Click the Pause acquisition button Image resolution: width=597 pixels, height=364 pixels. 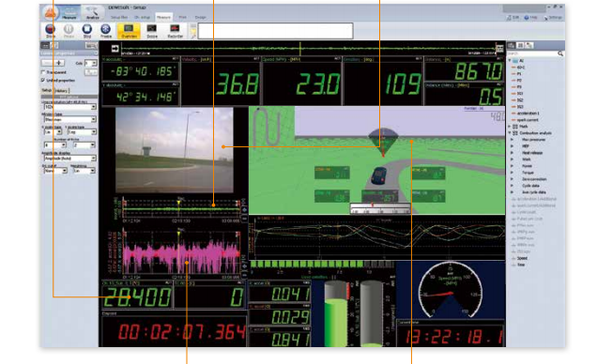pos(69,30)
